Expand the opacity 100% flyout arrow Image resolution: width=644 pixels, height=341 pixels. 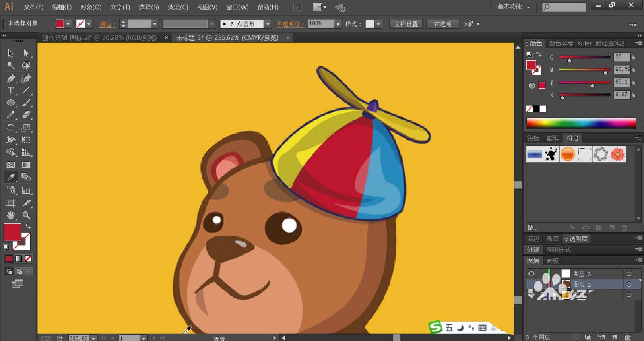point(338,24)
